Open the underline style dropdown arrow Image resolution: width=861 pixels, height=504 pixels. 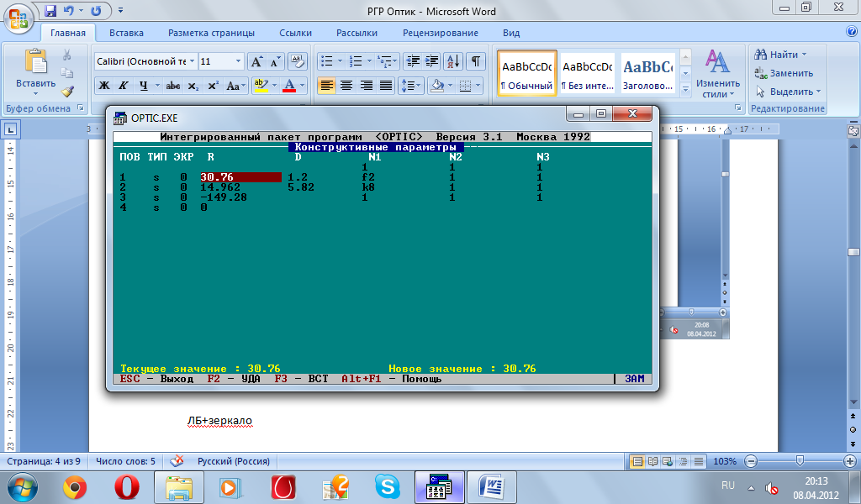coord(157,86)
